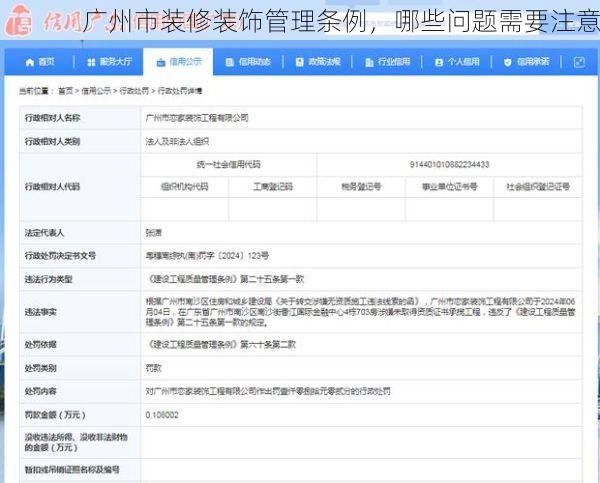Click the 处罚内容 label
This screenshot has width=600, height=483.
pos(40,391)
